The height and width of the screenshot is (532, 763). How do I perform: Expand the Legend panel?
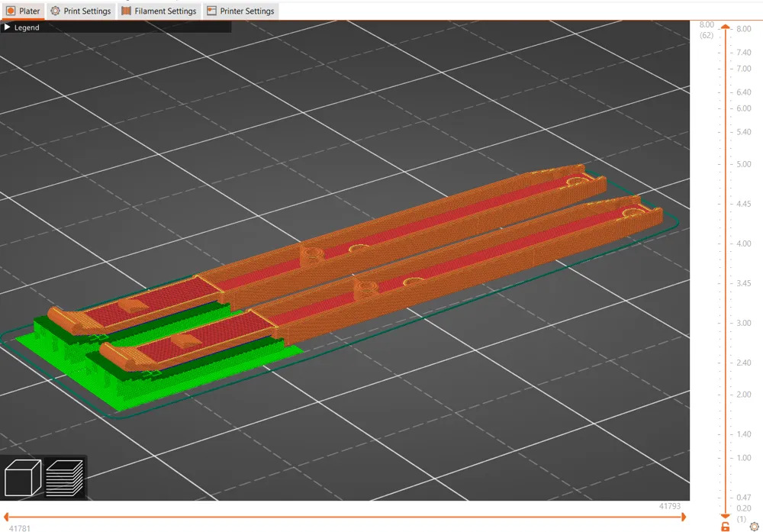point(8,27)
